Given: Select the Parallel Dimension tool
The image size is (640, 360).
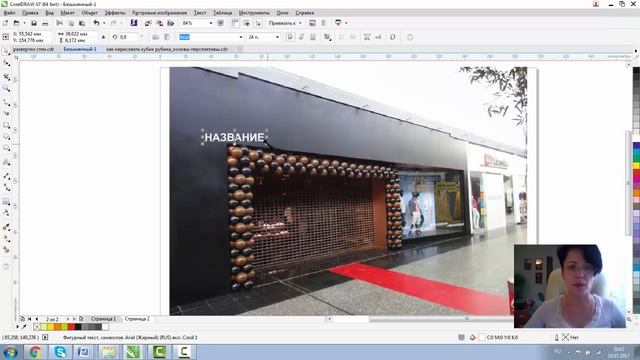Looking at the screenshot, I should (x=6, y=176).
